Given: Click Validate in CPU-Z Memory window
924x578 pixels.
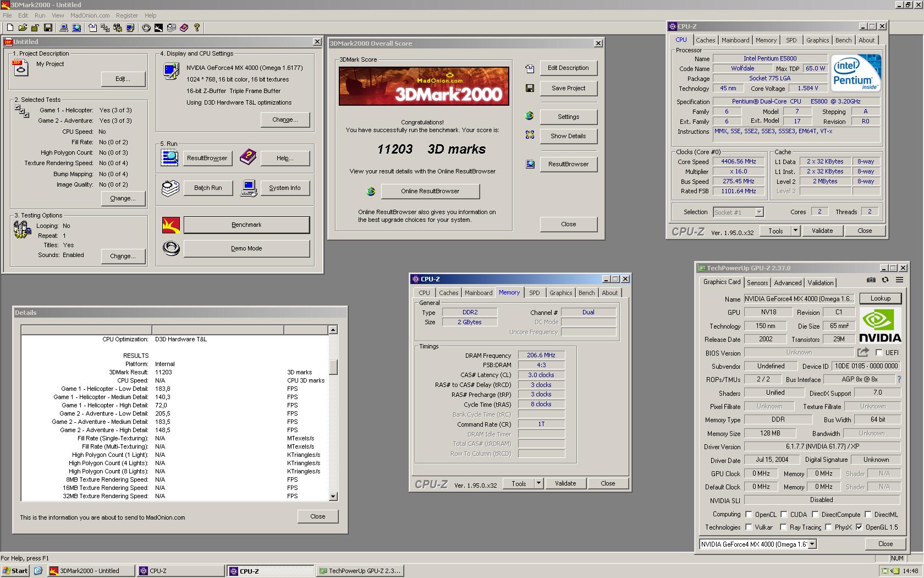Looking at the screenshot, I should coord(565,483).
